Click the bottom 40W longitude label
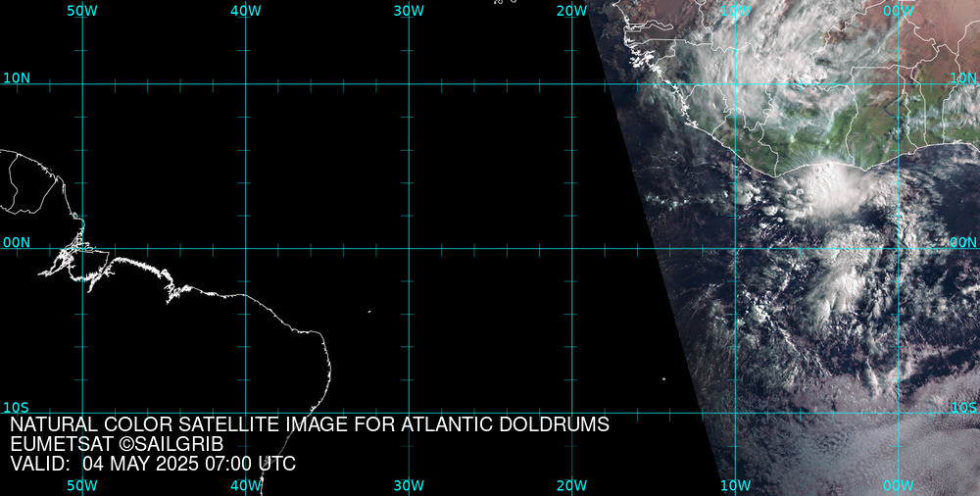Image resolution: width=980 pixels, height=496 pixels. coord(246,485)
